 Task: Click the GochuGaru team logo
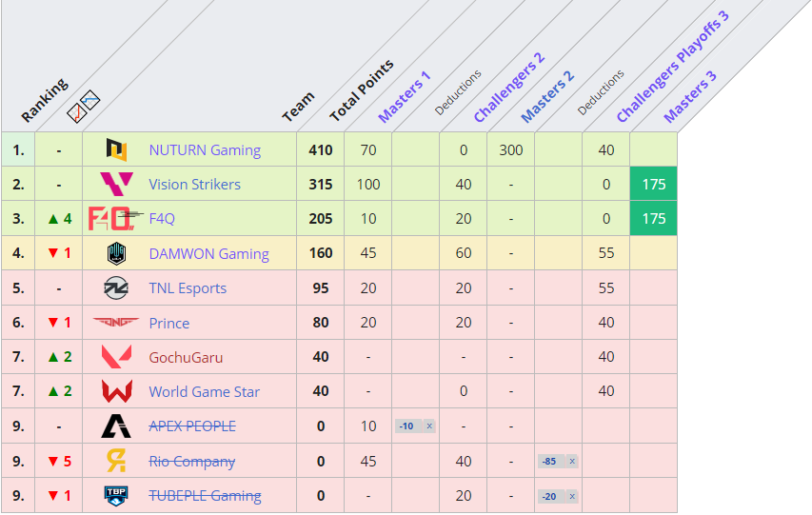point(116,357)
